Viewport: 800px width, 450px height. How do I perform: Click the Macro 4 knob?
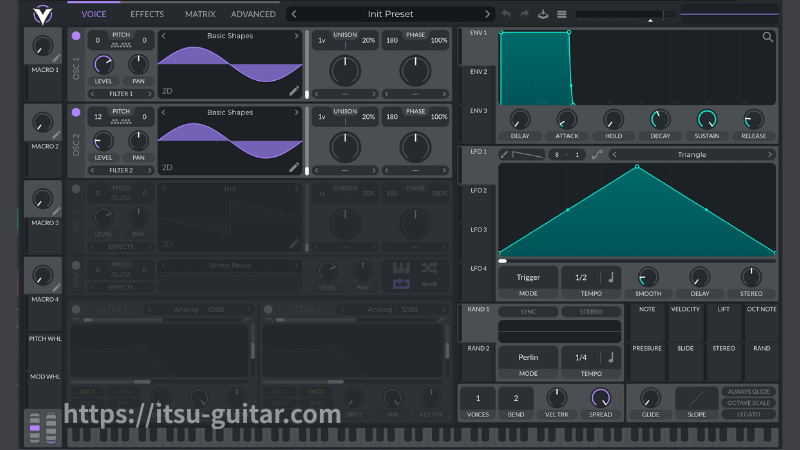(x=43, y=276)
